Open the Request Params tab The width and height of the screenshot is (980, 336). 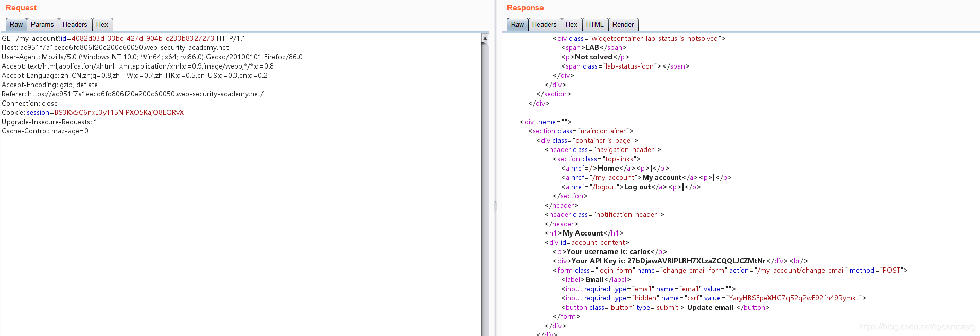(42, 25)
